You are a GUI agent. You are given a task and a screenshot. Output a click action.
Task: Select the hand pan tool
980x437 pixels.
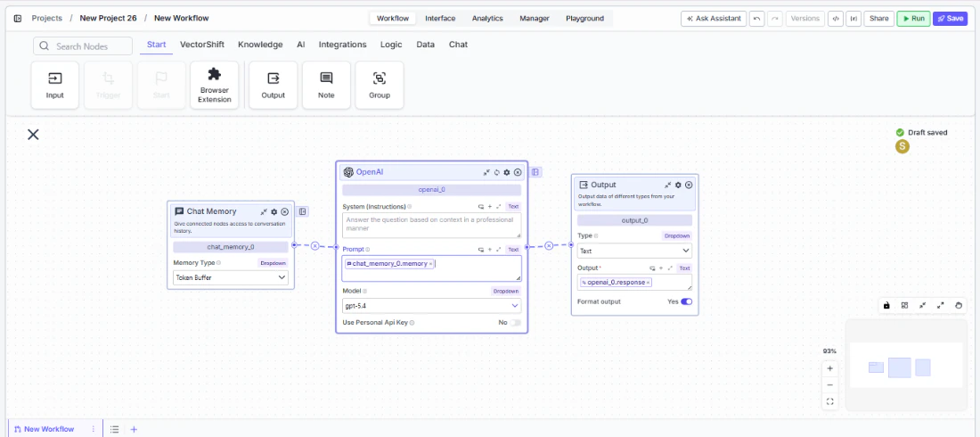959,306
